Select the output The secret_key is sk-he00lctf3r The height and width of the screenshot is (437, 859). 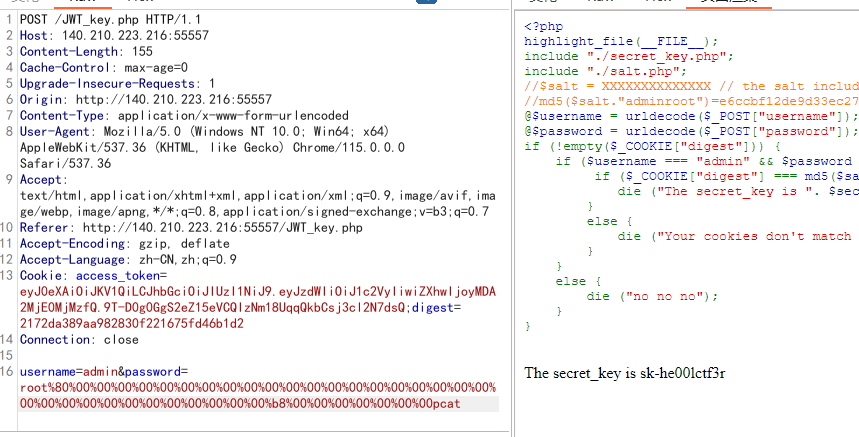pos(625,373)
